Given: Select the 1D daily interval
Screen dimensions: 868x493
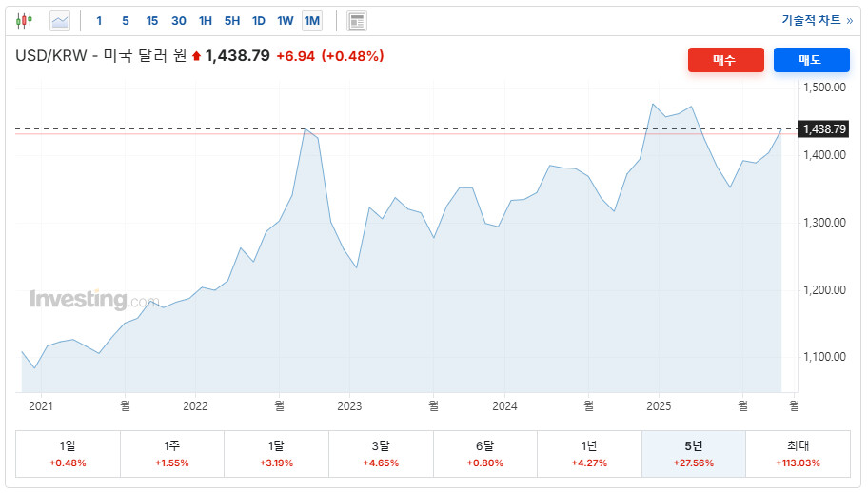Looking at the screenshot, I should tap(259, 20).
